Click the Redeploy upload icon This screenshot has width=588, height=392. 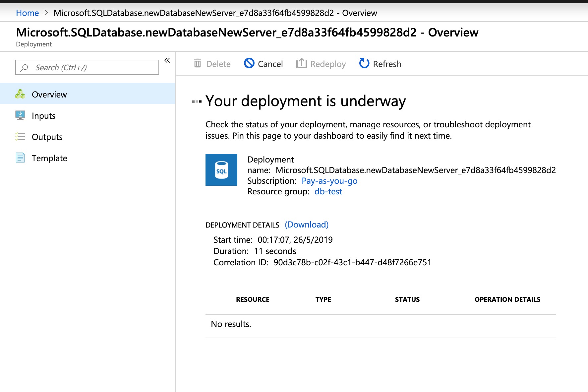click(x=301, y=63)
